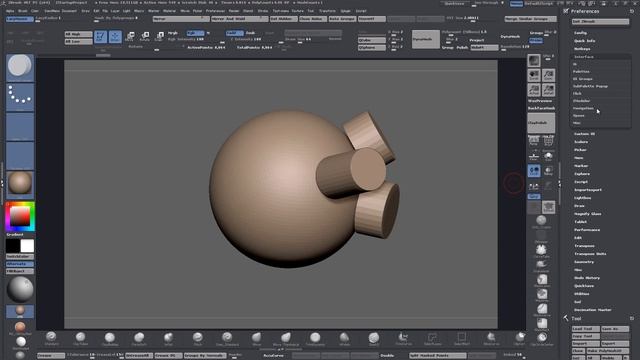
Task: Select the black secondary color swatch
Action: click(13, 246)
